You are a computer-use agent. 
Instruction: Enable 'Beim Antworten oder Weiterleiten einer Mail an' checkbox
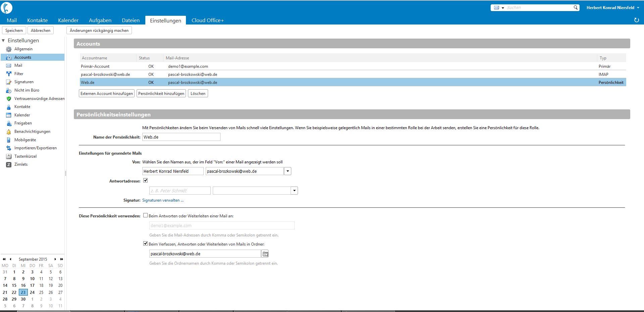point(145,215)
